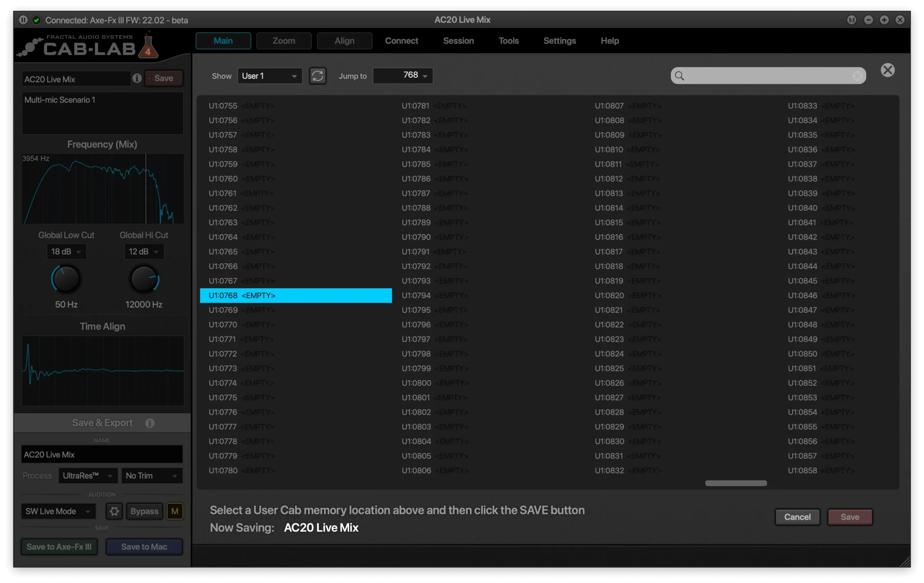Toggle the M button in audition
Screen dimensions: 924x583
pos(175,511)
